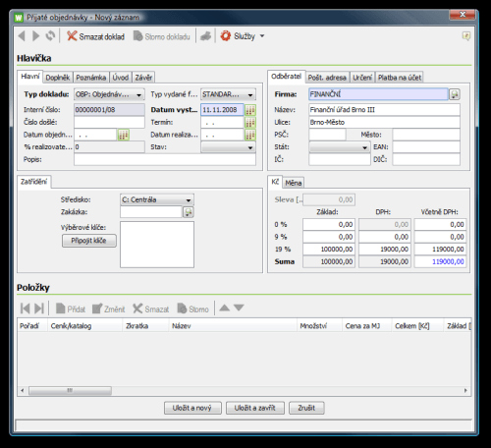
Task: Open calendar for Datum vystavení
Action: [250, 110]
